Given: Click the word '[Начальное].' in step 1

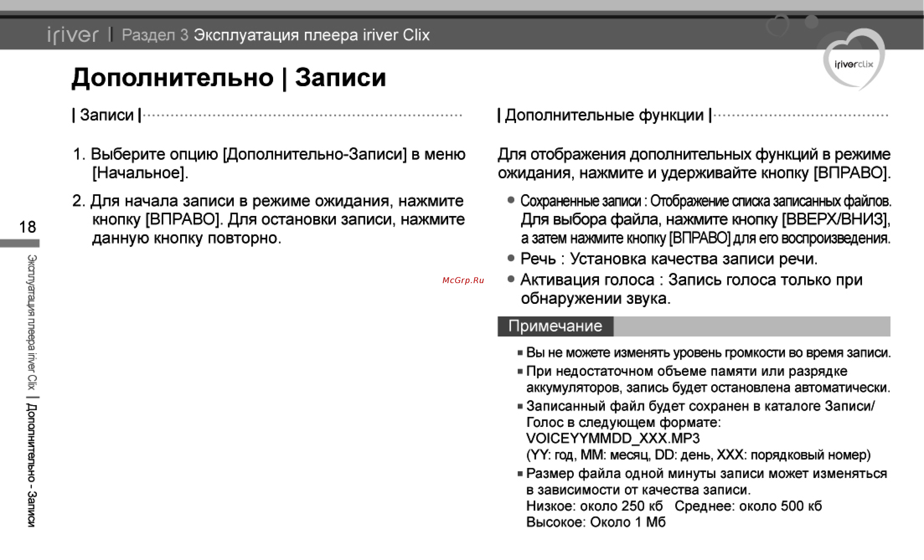Looking at the screenshot, I should click(x=141, y=173).
